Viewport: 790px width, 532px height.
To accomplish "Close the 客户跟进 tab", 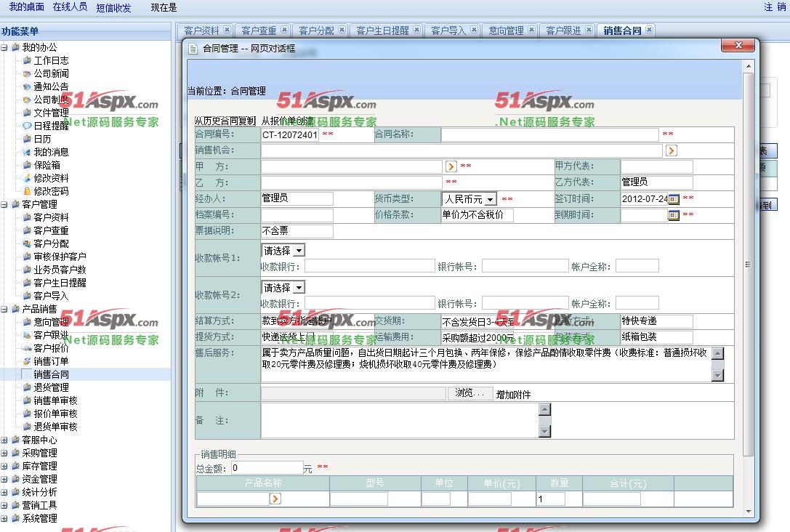I will point(589,30).
